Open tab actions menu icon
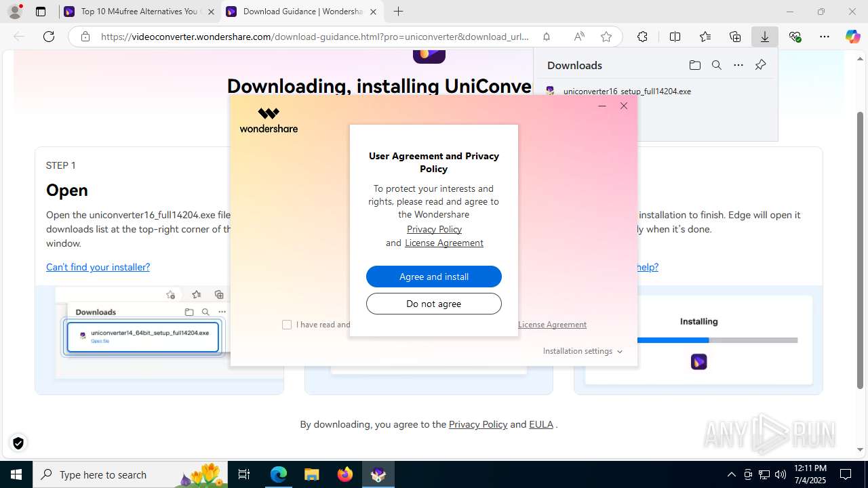The width and height of the screenshot is (868, 488). 41,12
